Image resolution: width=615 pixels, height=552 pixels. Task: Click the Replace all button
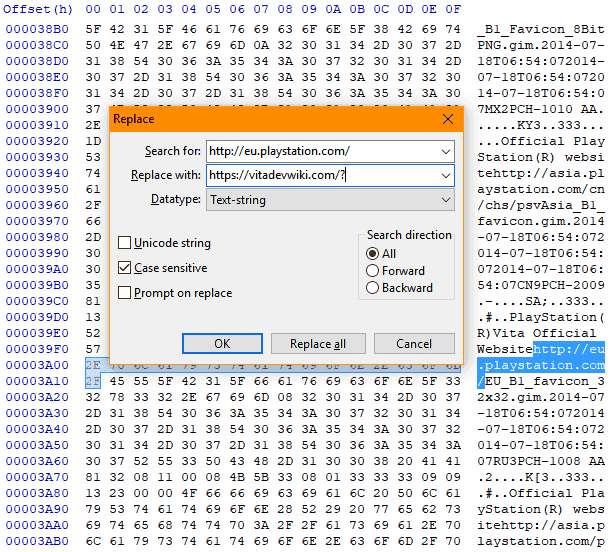(318, 344)
